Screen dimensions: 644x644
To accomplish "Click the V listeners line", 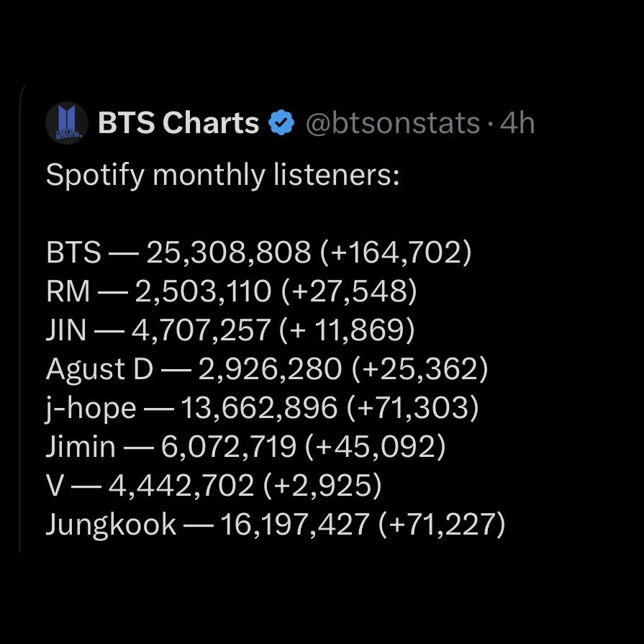I will click(x=213, y=486).
